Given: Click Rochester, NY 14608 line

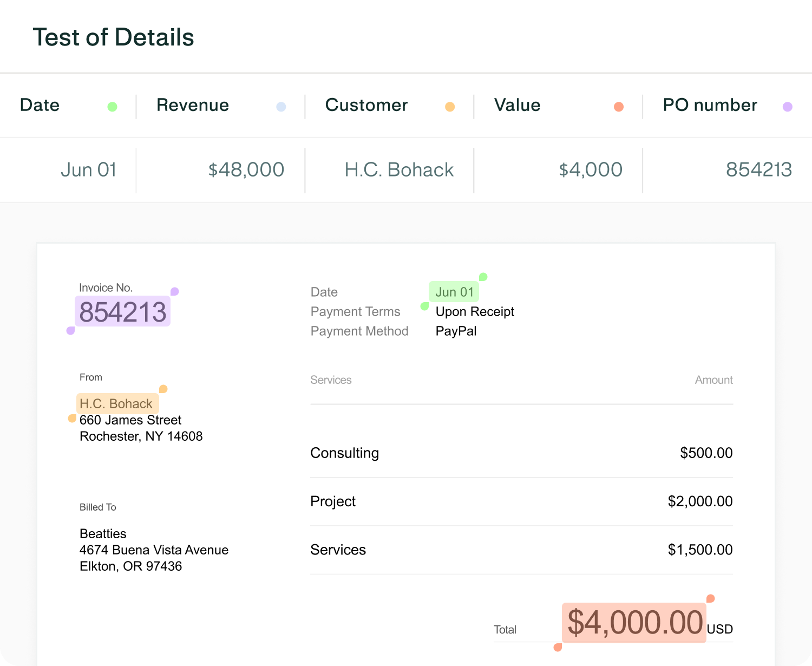Looking at the screenshot, I should tap(141, 436).
